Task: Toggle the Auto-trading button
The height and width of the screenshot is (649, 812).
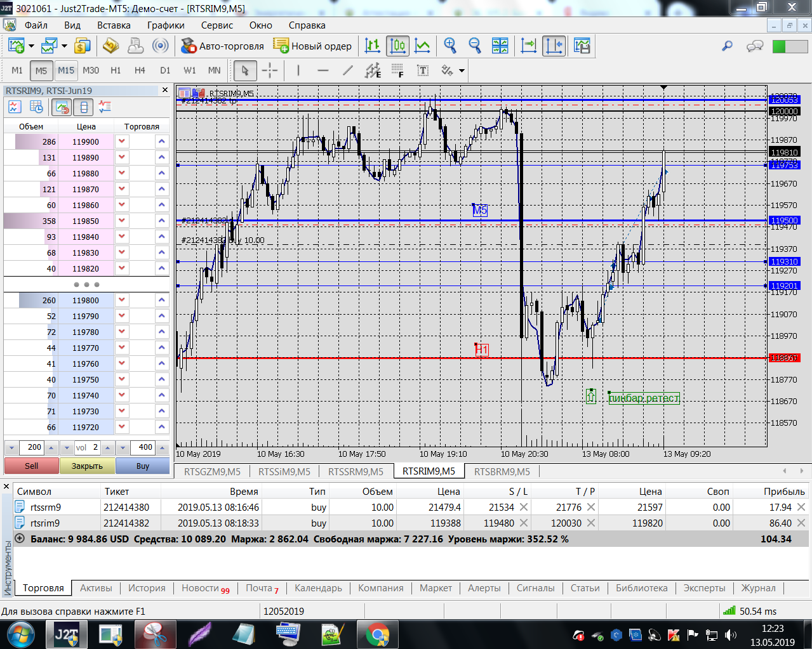Action: pos(222,46)
